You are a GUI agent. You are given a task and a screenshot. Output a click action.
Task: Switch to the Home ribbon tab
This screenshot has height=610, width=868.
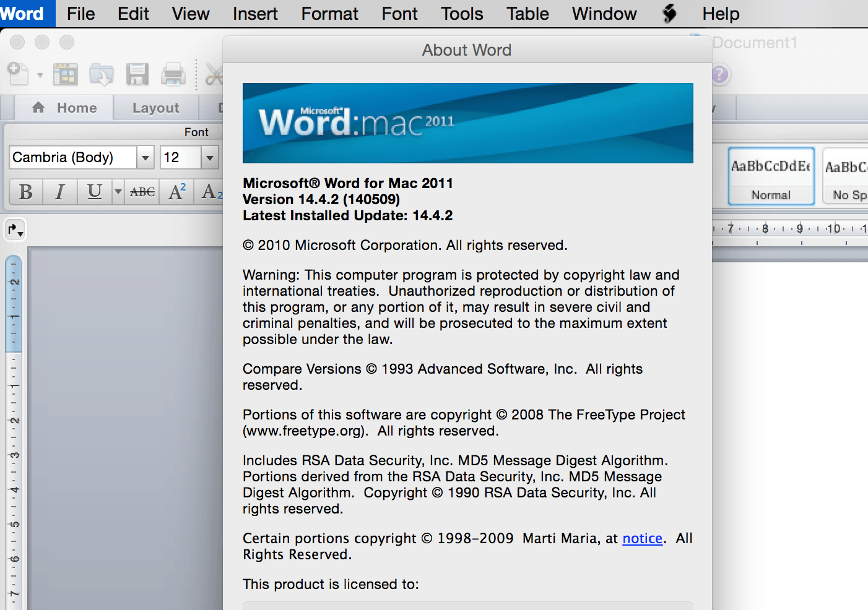tap(64, 108)
